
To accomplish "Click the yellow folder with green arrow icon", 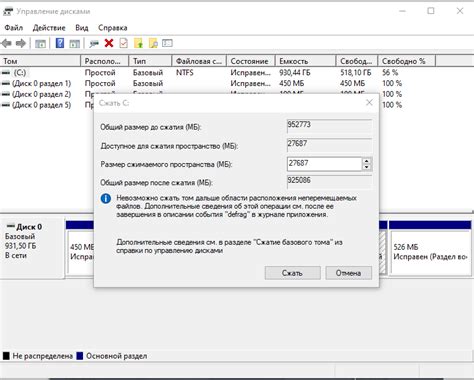I will tap(138, 43).
